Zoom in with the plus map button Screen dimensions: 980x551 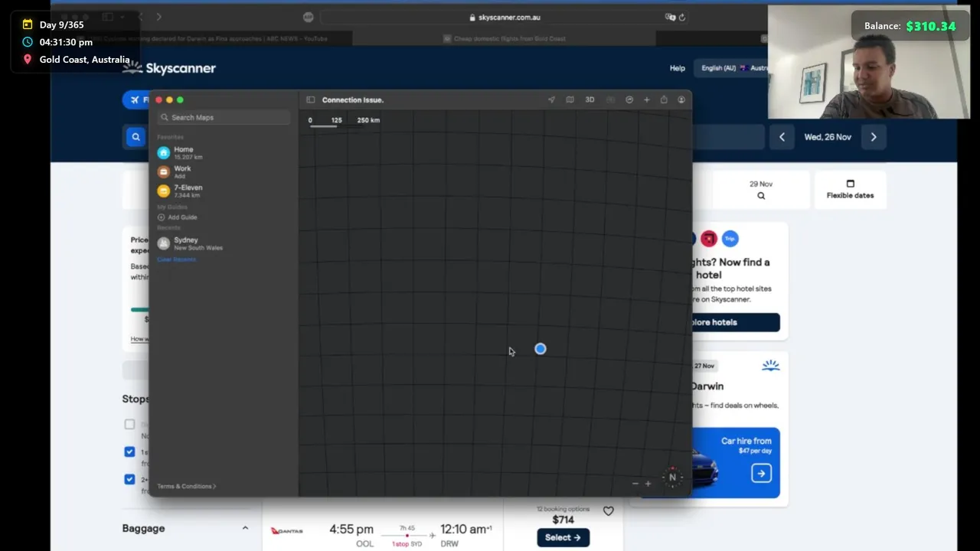click(648, 484)
